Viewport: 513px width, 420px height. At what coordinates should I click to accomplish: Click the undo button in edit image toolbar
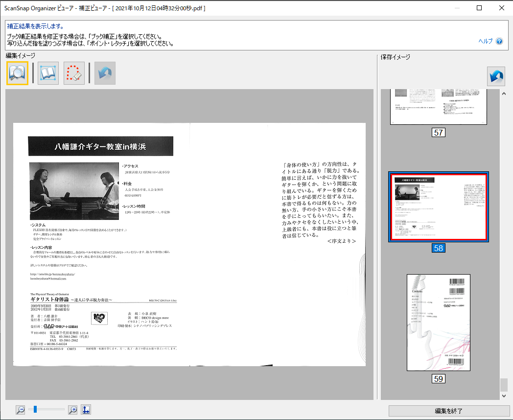pos(105,73)
